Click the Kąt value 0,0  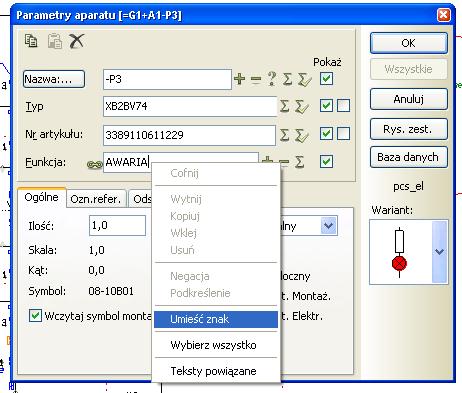click(x=97, y=270)
